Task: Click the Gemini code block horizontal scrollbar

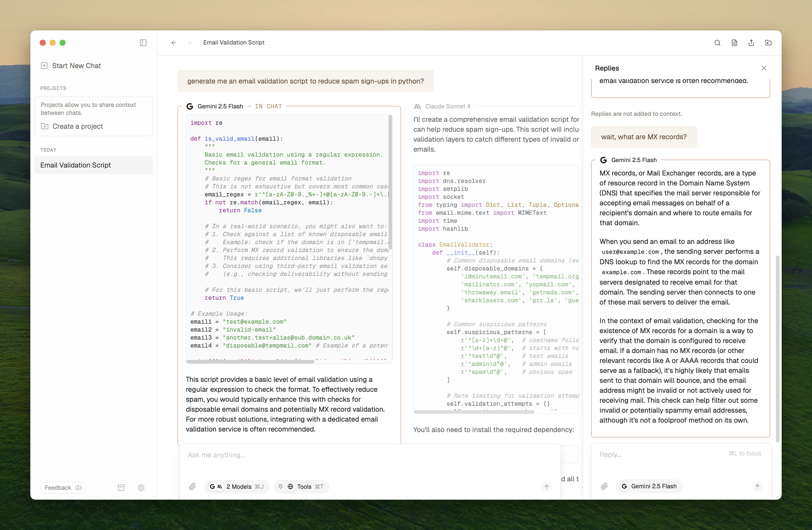Action: 250,362
